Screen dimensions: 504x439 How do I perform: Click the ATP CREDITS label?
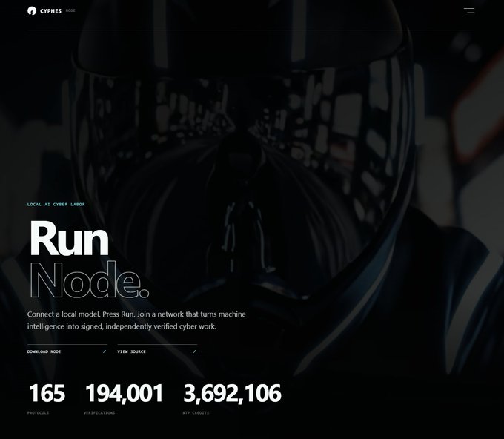pos(196,412)
